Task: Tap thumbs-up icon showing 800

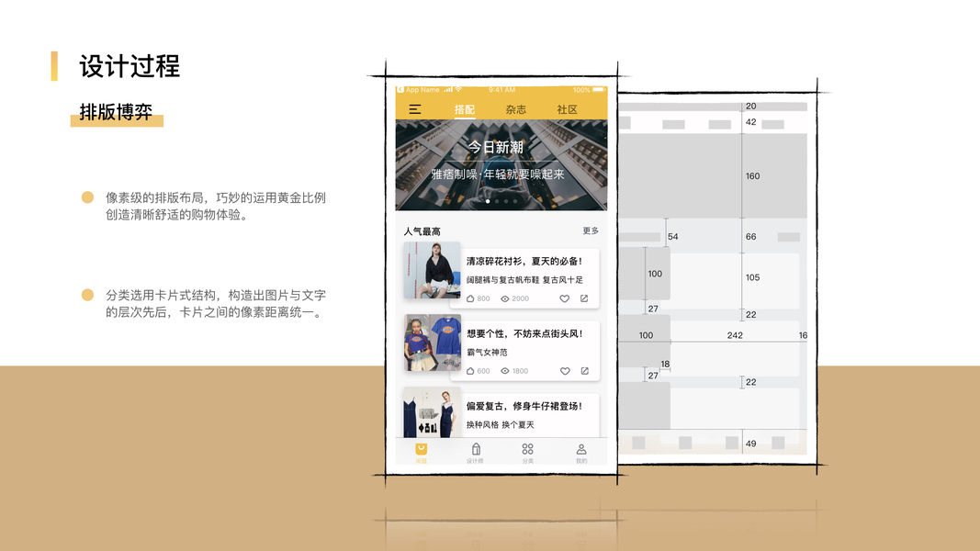Action: click(x=470, y=298)
